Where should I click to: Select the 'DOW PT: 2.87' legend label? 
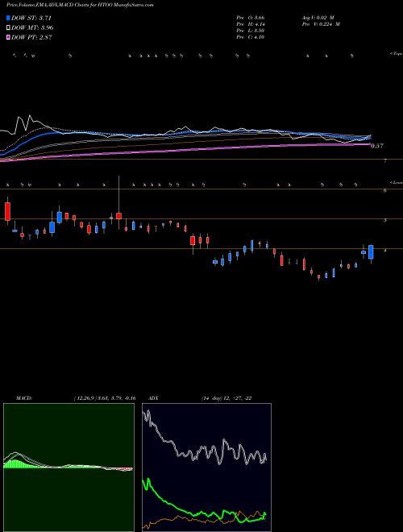coord(31,37)
